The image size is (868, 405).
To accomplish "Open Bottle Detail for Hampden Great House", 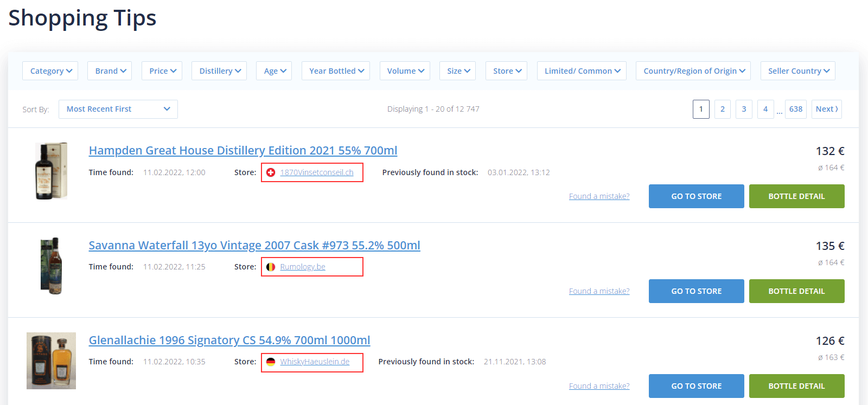I will tap(797, 196).
